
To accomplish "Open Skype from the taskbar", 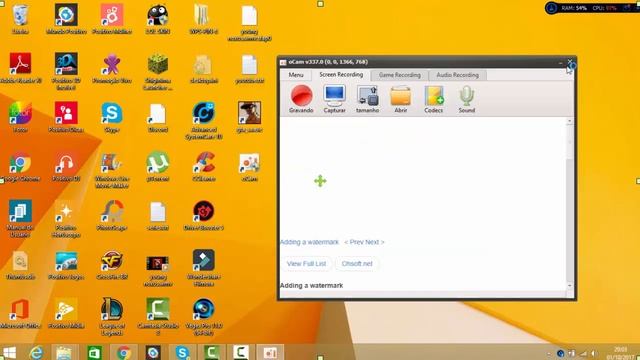I will point(182,353).
